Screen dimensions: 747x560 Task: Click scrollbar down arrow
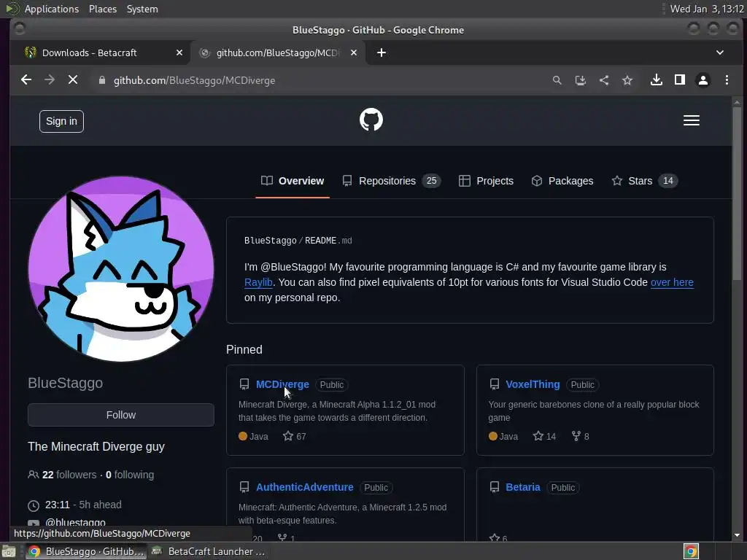pos(737,535)
